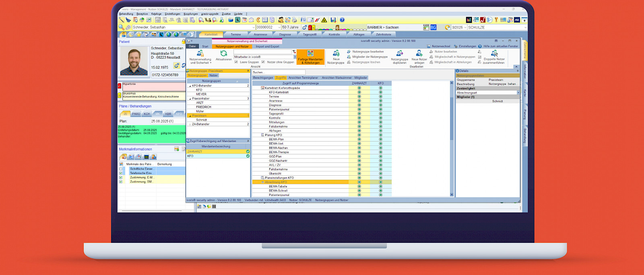644x275 pixels.
Task: Click the Suchen search field
Action: (278, 72)
